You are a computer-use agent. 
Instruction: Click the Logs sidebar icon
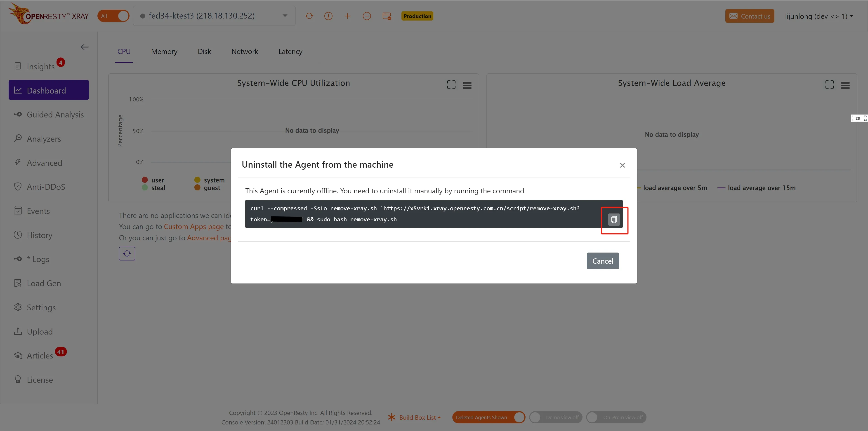[18, 259]
